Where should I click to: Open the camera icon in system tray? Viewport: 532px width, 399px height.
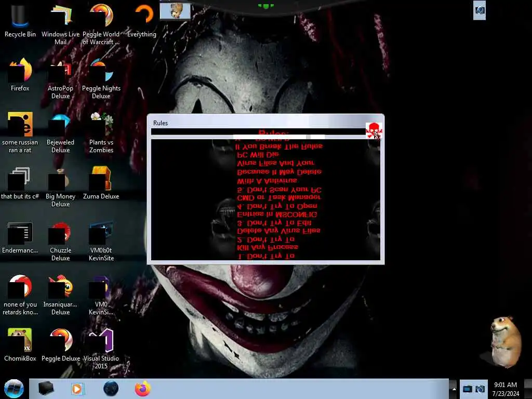(480, 389)
